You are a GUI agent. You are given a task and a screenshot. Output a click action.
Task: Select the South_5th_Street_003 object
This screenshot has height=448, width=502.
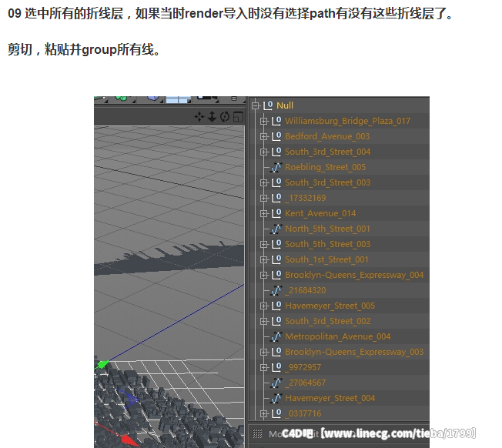[x=327, y=244]
